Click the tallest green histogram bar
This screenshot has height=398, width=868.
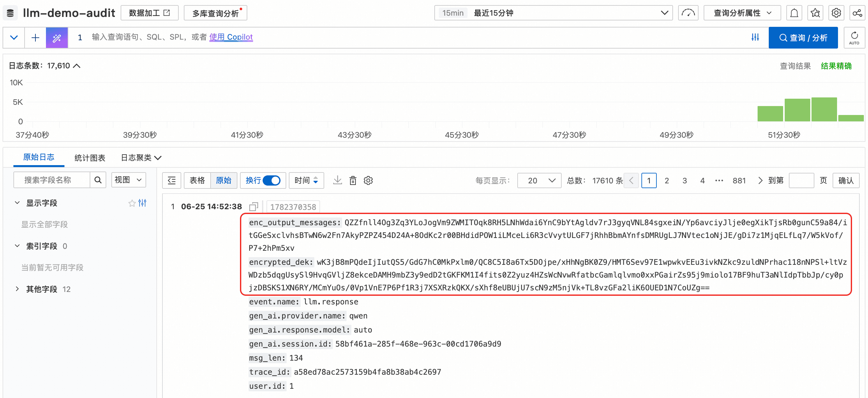tap(824, 109)
